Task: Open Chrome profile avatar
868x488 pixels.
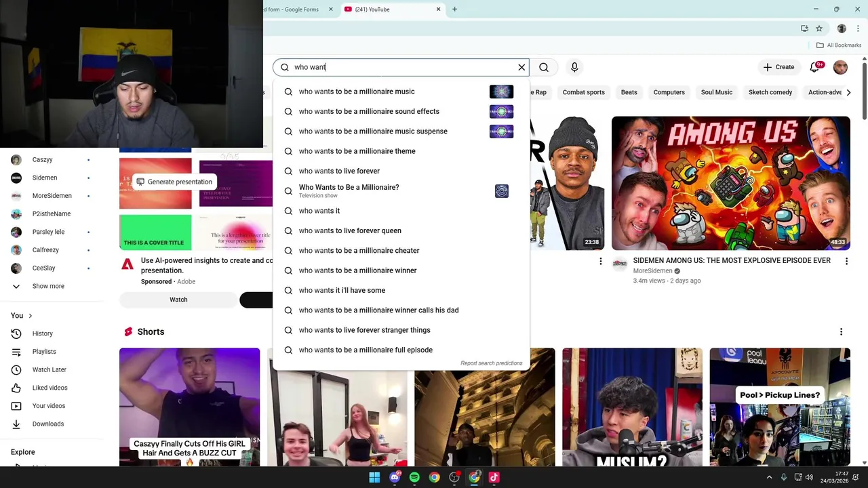Action: [842, 28]
